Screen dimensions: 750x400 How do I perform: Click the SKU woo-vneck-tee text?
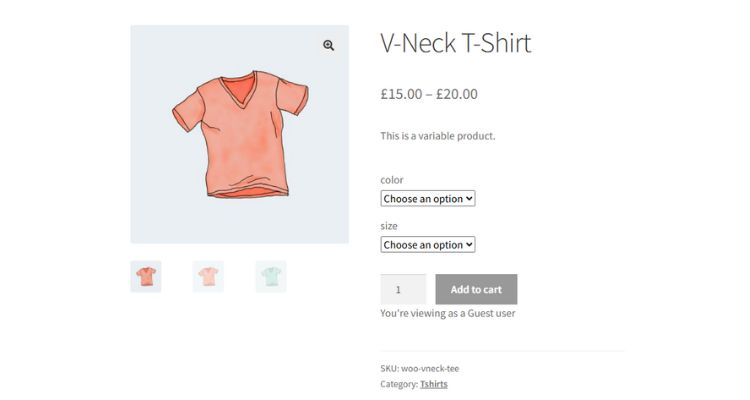tap(420, 368)
